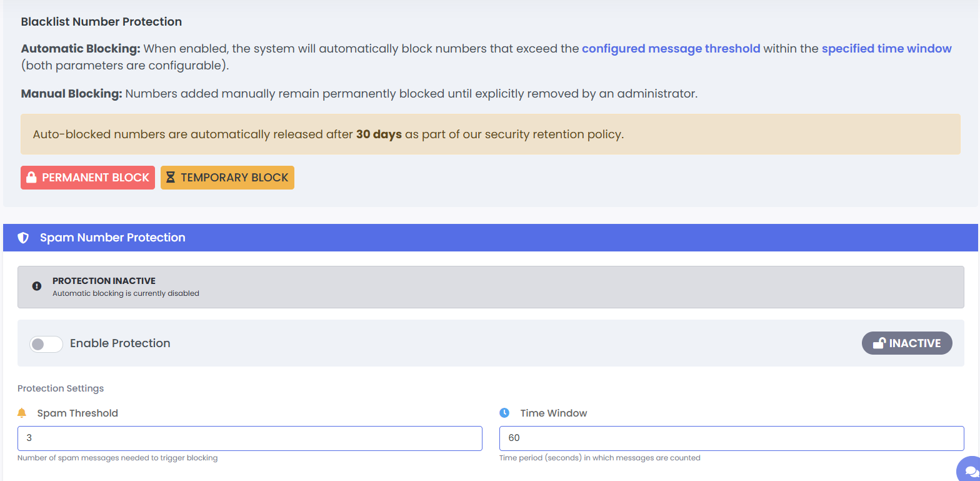Focus the Spam Threshold input field
This screenshot has height=481, width=980.
pos(250,438)
